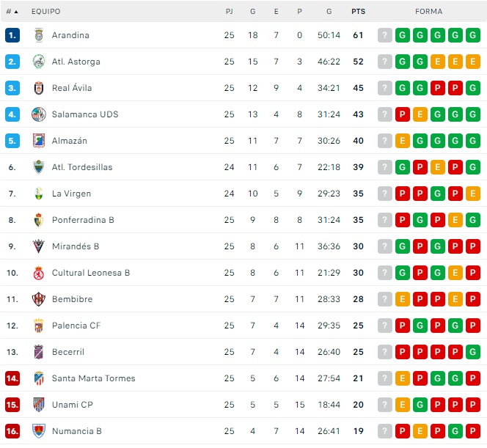487x448 pixels.
Task: Click the Atl. Astorga team badge
Action: [x=39, y=62]
